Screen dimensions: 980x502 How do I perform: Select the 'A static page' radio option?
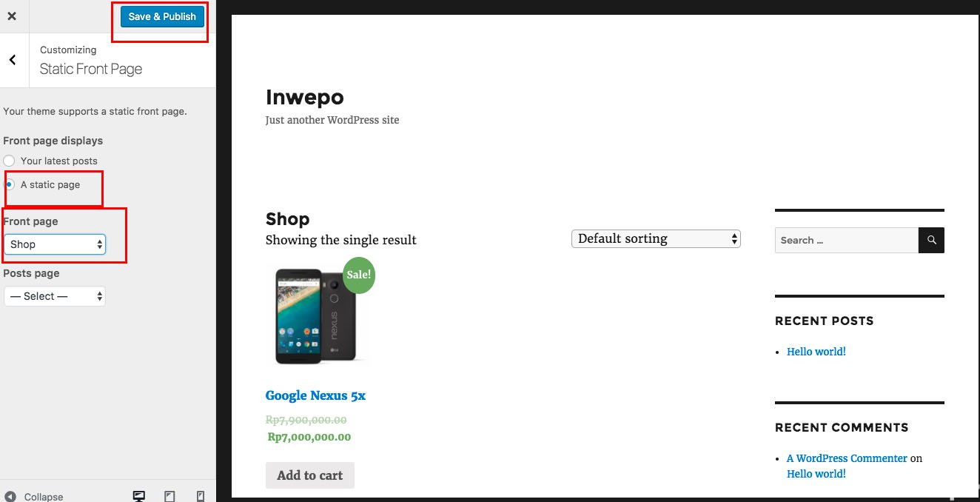(10, 184)
